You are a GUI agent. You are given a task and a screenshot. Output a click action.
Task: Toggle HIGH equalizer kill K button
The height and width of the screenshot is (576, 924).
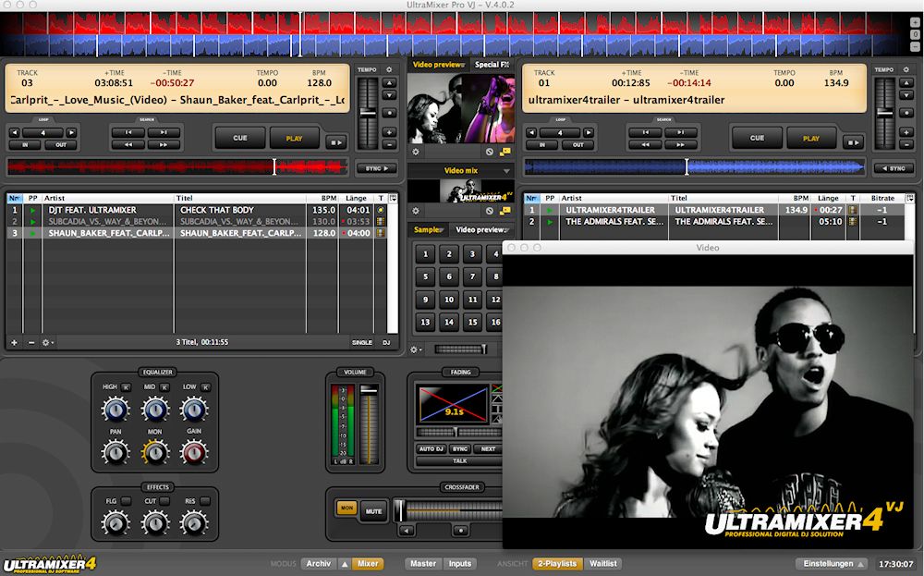126,387
